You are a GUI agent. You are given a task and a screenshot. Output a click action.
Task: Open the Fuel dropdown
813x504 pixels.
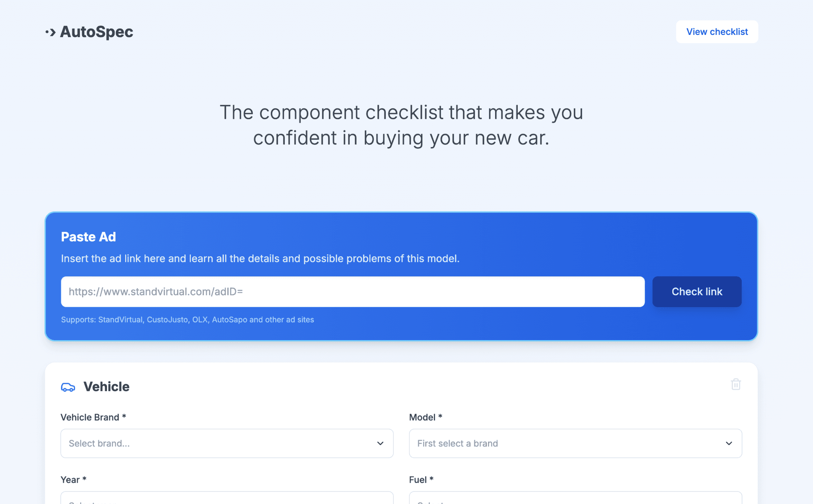tap(575, 498)
